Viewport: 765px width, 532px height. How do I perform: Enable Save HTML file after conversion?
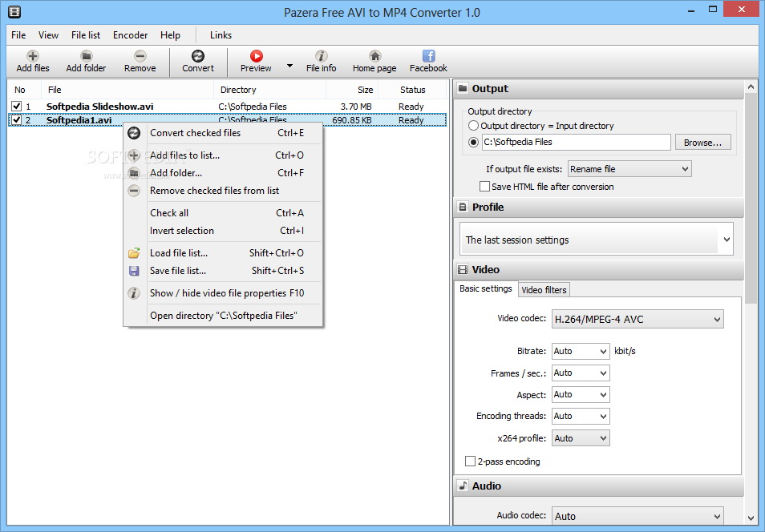click(484, 186)
